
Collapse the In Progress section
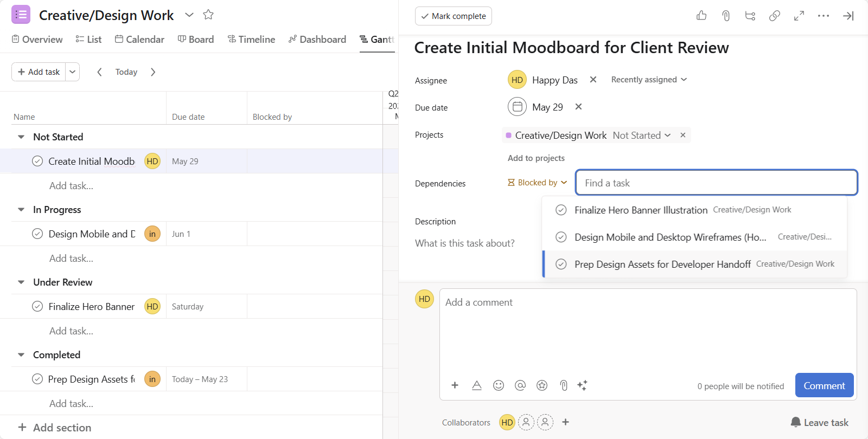point(21,210)
